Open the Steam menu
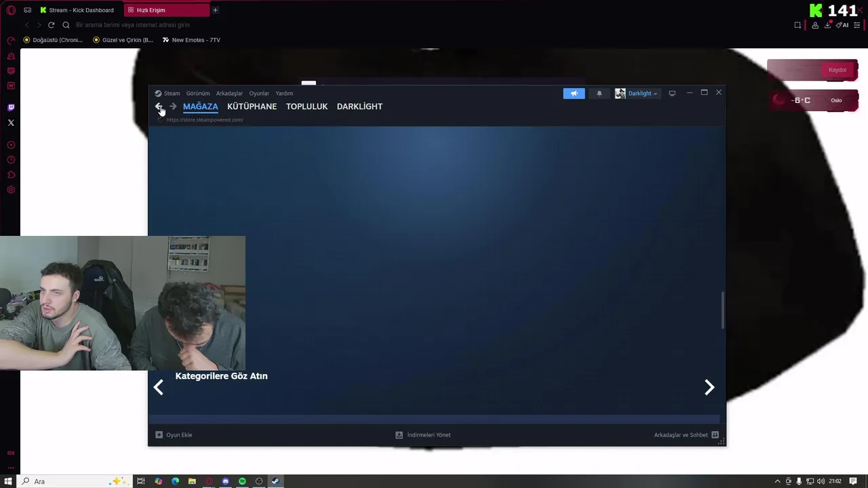This screenshot has width=868, height=488. [x=172, y=94]
